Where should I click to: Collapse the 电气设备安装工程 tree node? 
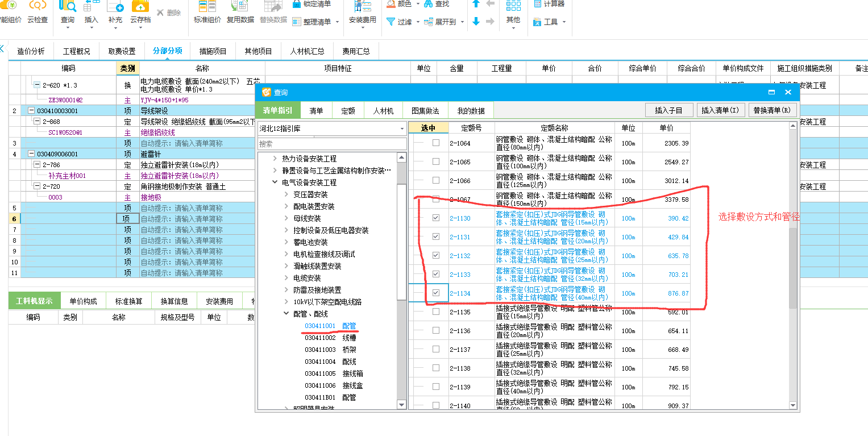(275, 182)
